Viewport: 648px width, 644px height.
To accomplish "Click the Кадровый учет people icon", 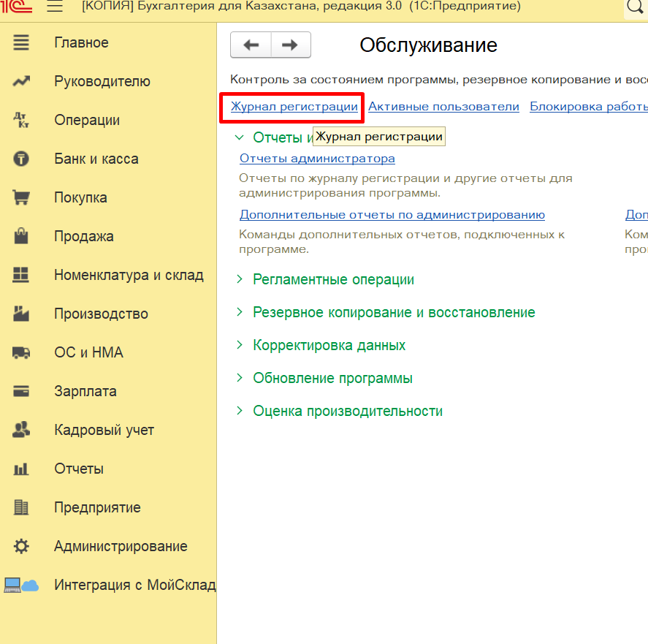I will 21,430.
